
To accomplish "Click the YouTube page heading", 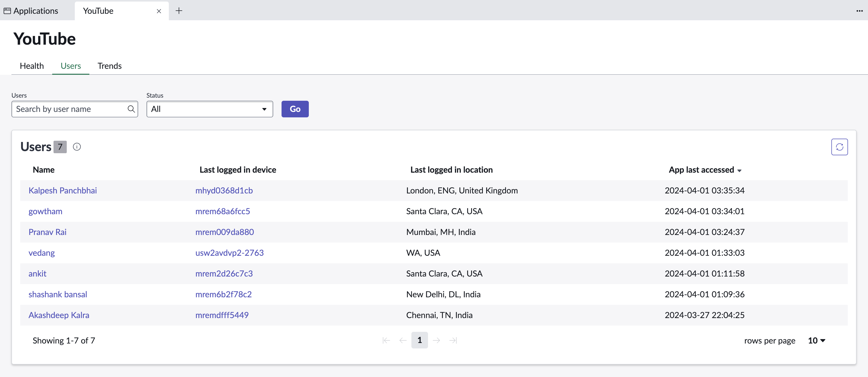I will [x=44, y=39].
